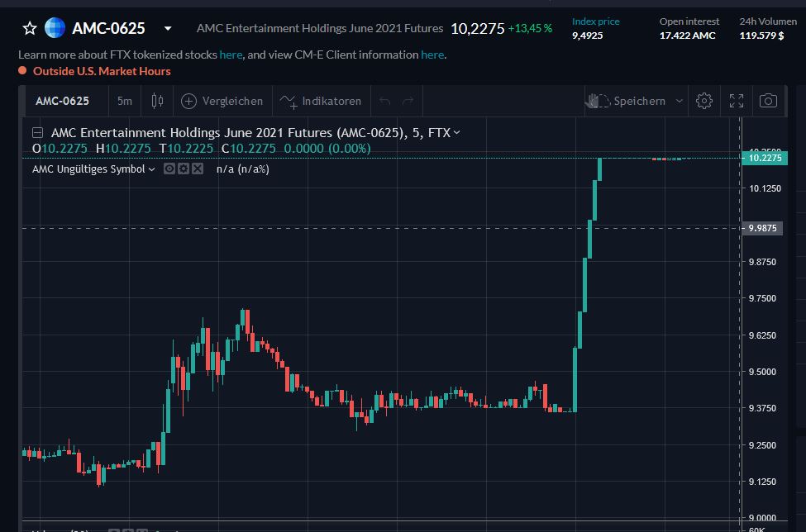Take a chart snapshot with the camera icon
Image resolution: width=806 pixels, height=532 pixels.
coord(768,101)
